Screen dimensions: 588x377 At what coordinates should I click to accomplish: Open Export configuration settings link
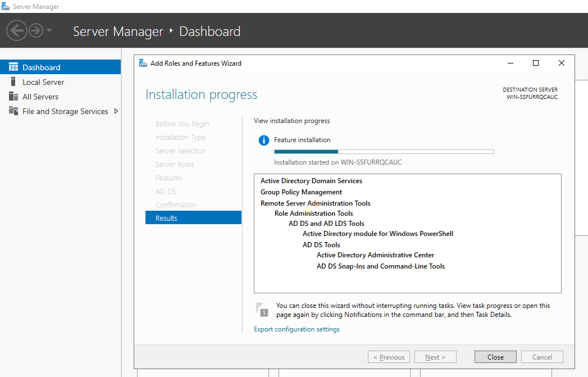pyautogui.click(x=297, y=329)
